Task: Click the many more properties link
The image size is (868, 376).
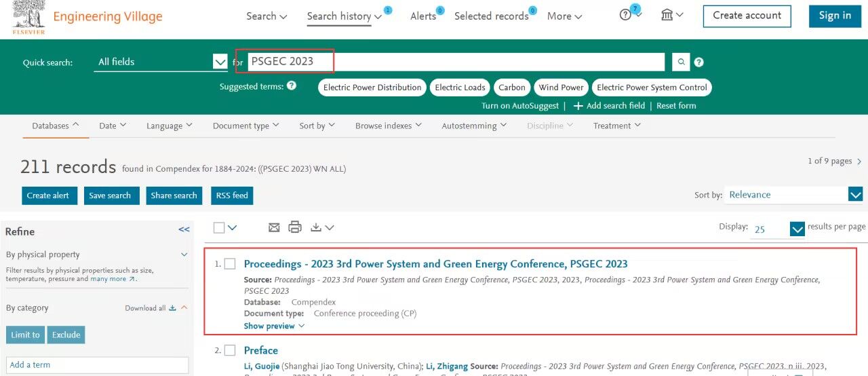Action: point(113,279)
